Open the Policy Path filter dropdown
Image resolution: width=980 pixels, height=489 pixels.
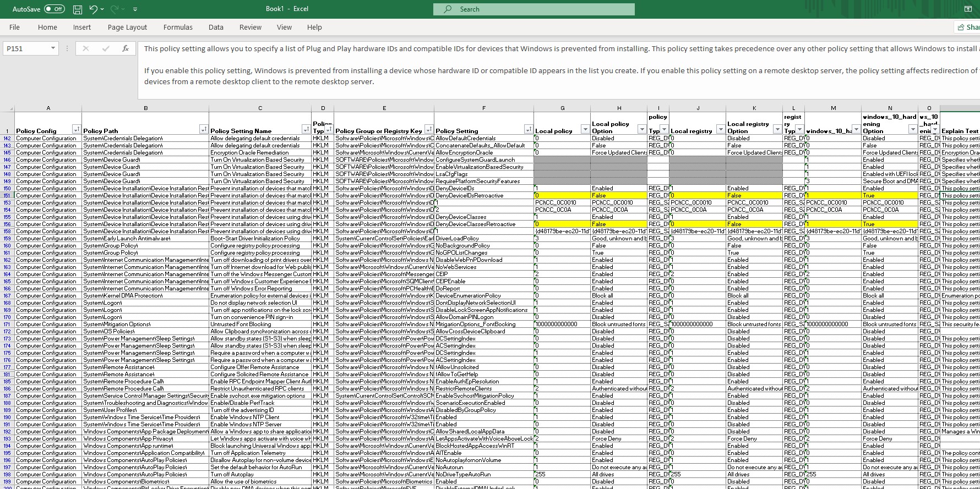click(204, 129)
